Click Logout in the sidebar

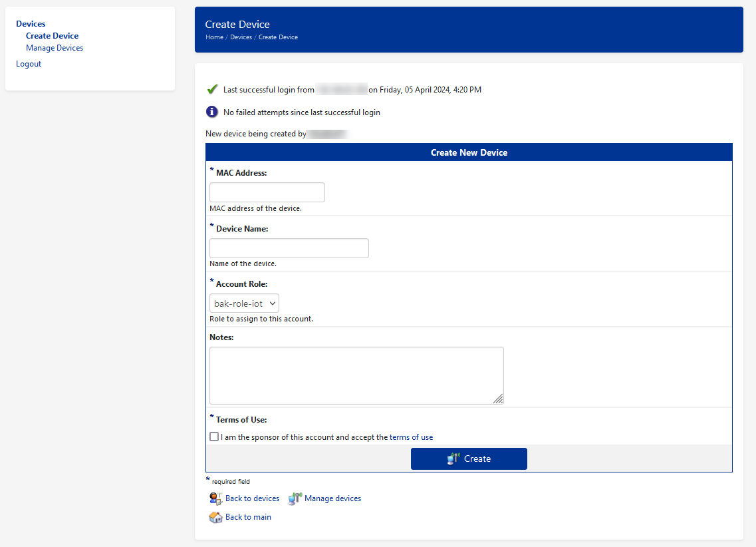29,64
